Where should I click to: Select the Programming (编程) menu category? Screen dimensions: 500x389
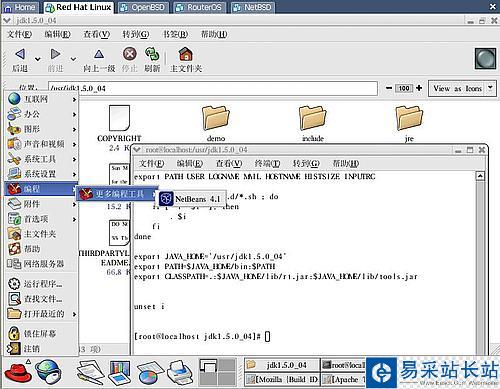(42, 189)
